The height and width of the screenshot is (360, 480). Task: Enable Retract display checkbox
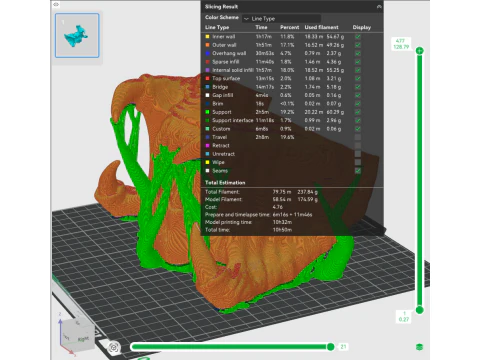(x=358, y=145)
